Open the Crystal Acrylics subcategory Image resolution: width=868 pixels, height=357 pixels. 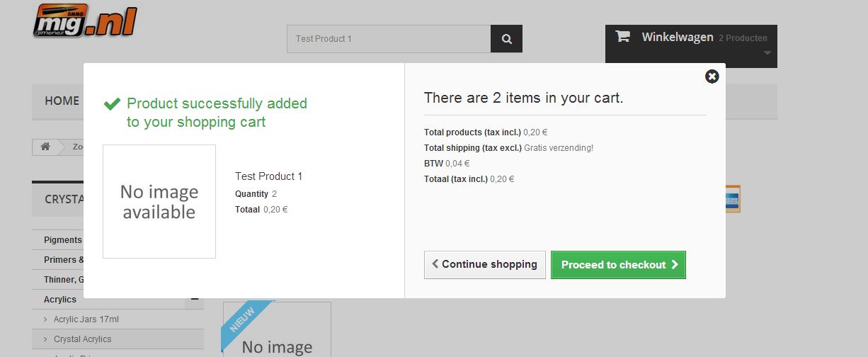click(82, 339)
